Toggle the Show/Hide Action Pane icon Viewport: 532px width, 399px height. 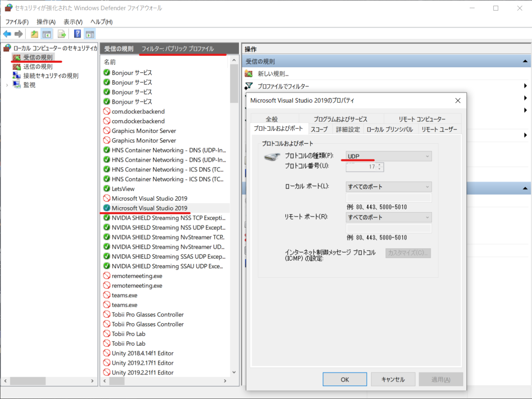tap(90, 34)
